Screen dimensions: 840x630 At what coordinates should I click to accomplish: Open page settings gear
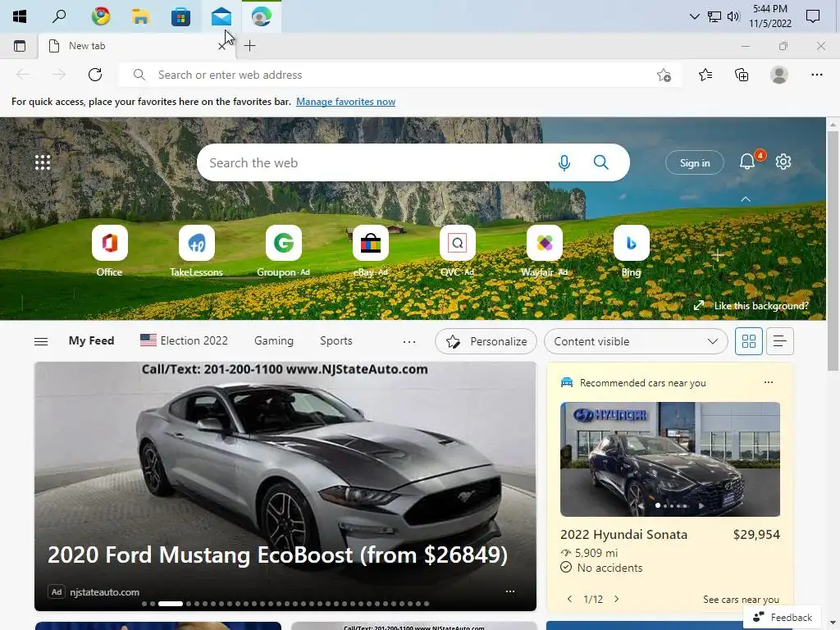click(x=783, y=162)
